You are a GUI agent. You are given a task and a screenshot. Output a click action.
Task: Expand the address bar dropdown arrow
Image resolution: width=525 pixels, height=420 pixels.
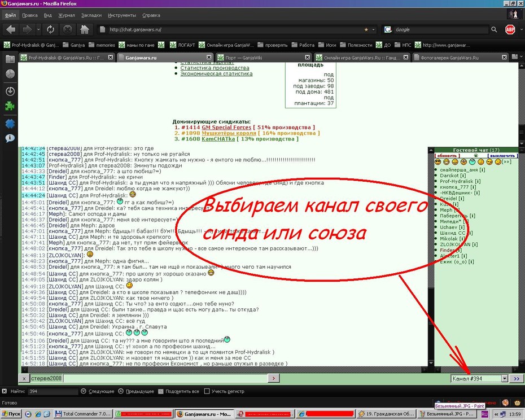coord(374,29)
